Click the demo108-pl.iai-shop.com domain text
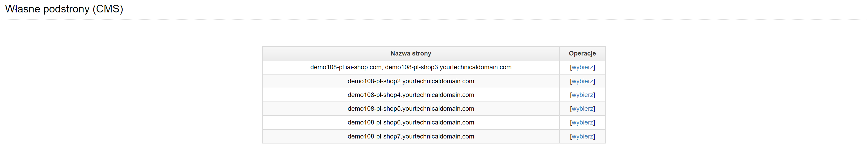 point(346,67)
